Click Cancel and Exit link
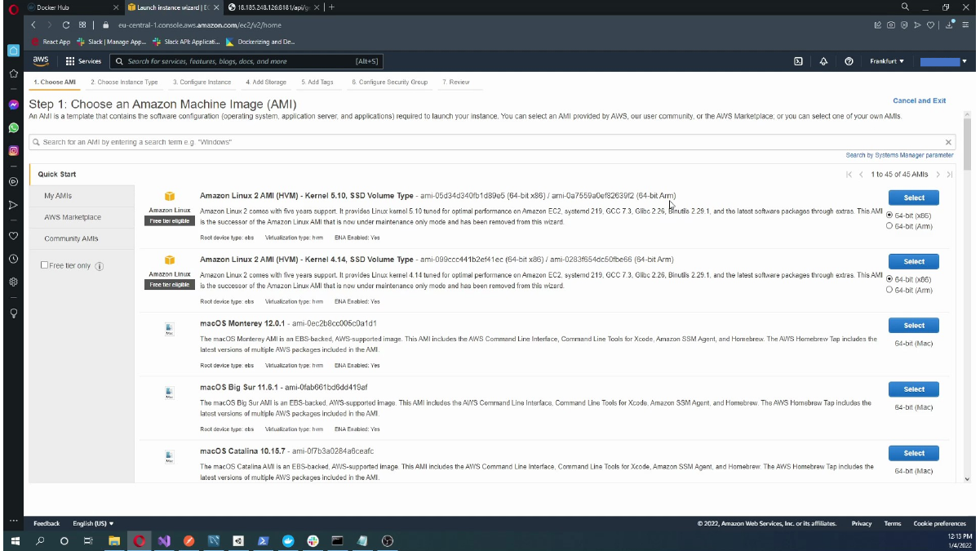Viewport: 980px width, 551px height. coord(920,100)
